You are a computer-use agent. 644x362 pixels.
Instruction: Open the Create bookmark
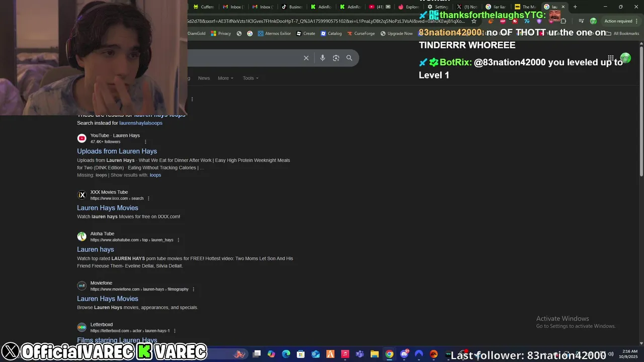[306, 34]
